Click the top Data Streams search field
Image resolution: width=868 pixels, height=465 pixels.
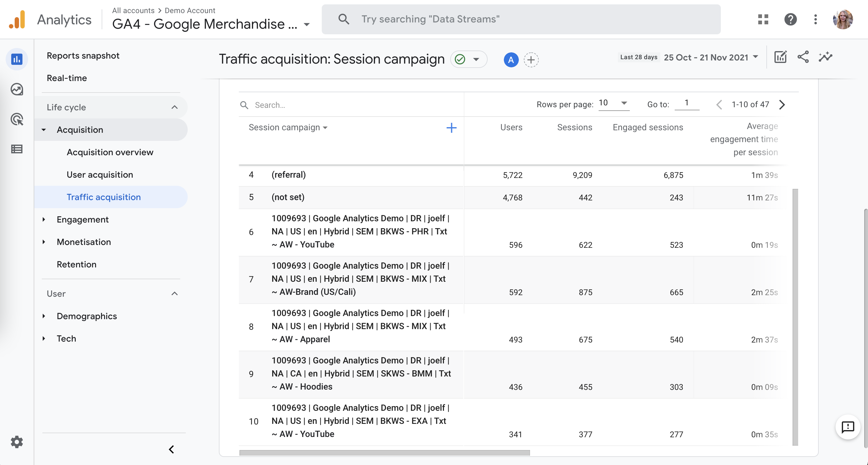(521, 19)
